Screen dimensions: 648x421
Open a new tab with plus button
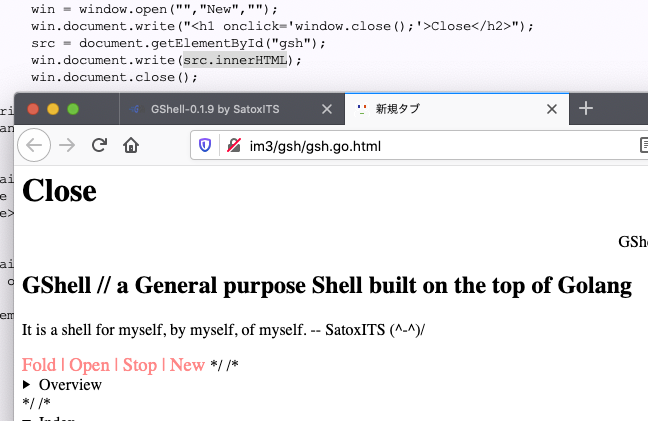(587, 108)
